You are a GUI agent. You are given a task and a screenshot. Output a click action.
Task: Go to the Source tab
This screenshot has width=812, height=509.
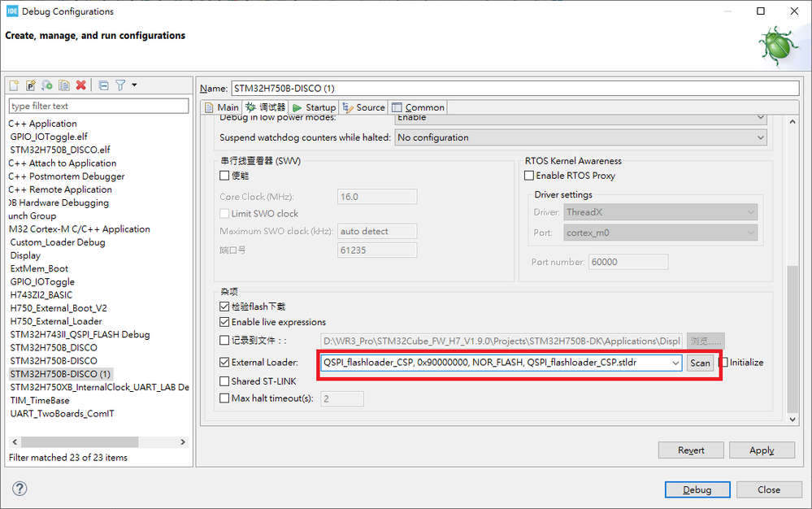pos(364,107)
